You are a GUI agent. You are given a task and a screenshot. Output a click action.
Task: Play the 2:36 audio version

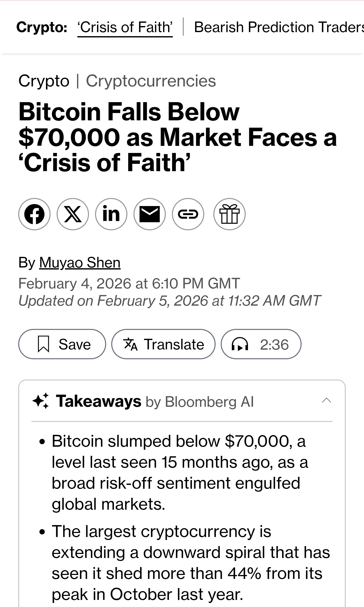click(261, 344)
